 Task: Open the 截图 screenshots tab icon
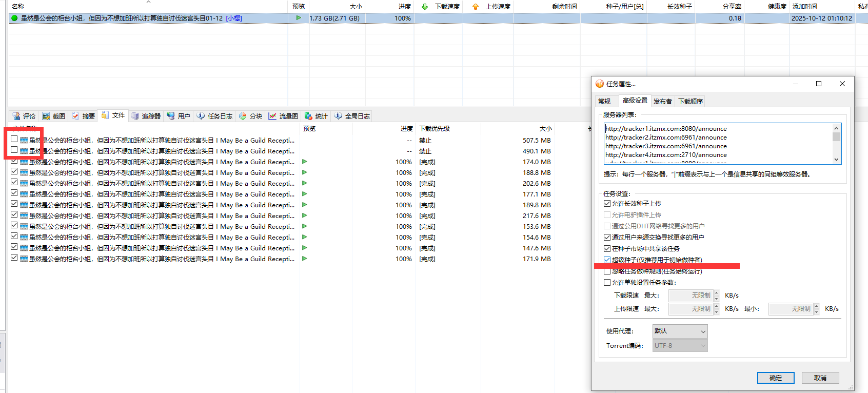(x=46, y=116)
